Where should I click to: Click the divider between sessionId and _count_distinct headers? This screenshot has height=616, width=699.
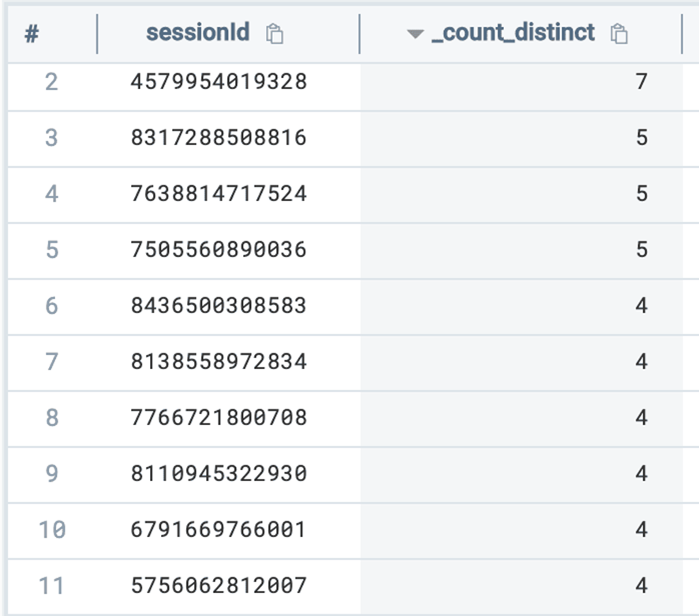point(360,35)
